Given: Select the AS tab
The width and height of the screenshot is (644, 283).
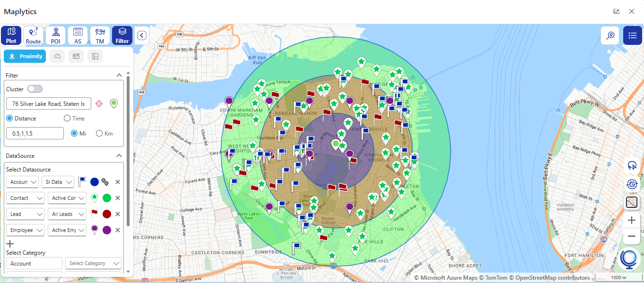Looking at the screenshot, I should point(78,35).
